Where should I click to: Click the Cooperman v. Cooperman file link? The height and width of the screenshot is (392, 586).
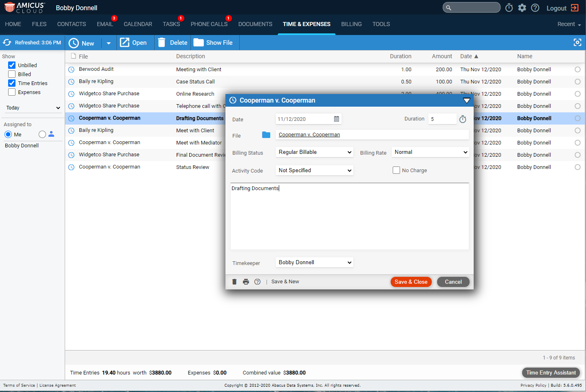(x=309, y=135)
